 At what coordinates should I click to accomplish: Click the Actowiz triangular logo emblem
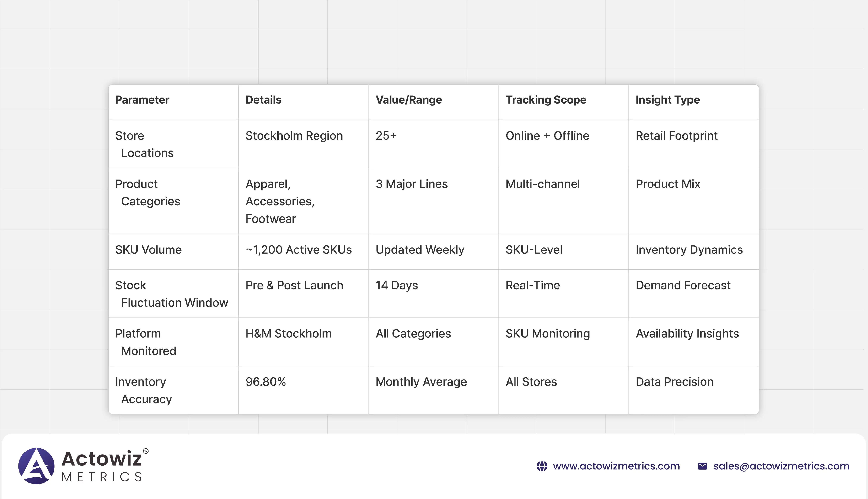[36, 466]
